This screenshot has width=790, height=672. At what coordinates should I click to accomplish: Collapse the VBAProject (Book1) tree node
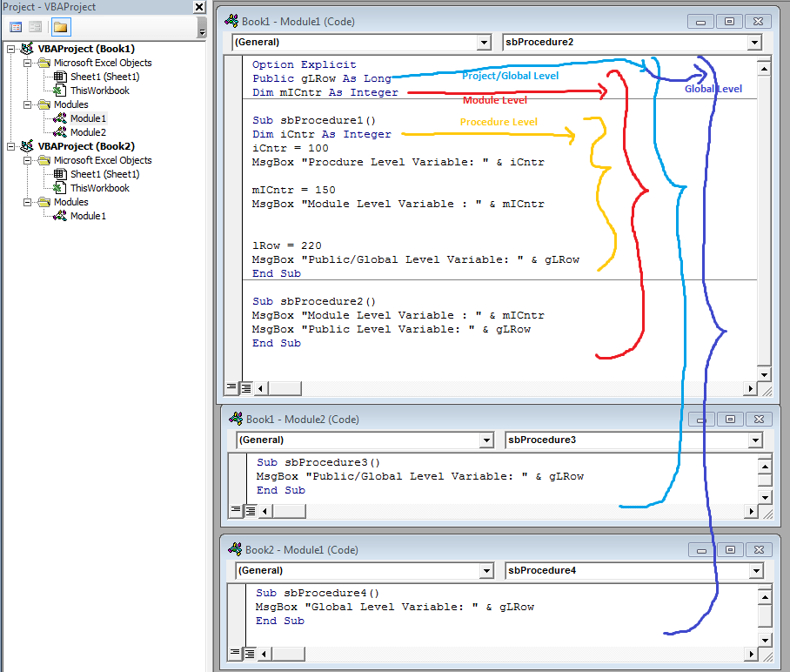[x=10, y=48]
